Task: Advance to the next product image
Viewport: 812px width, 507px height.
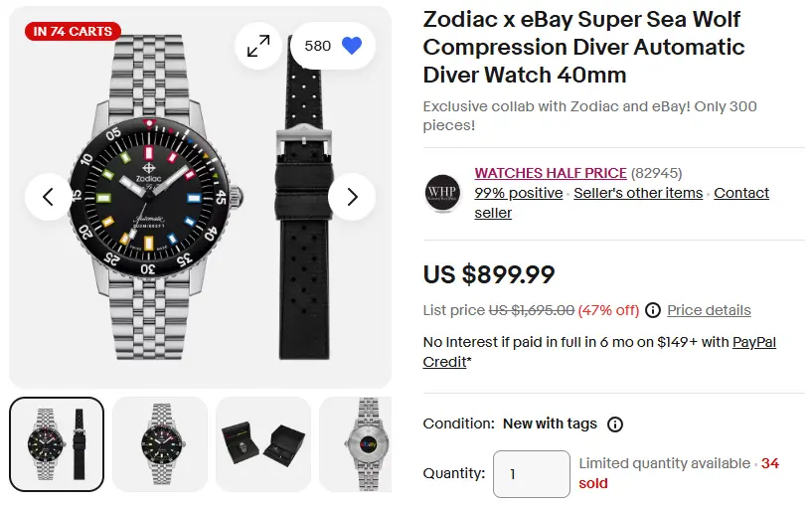Action: click(351, 197)
